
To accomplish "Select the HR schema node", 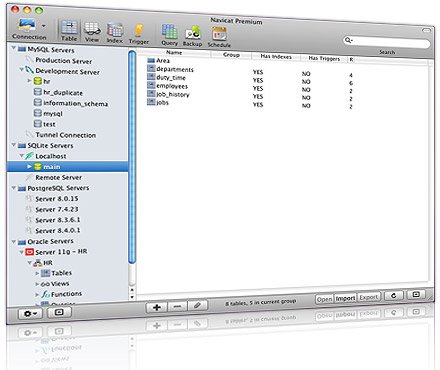I will (48, 263).
